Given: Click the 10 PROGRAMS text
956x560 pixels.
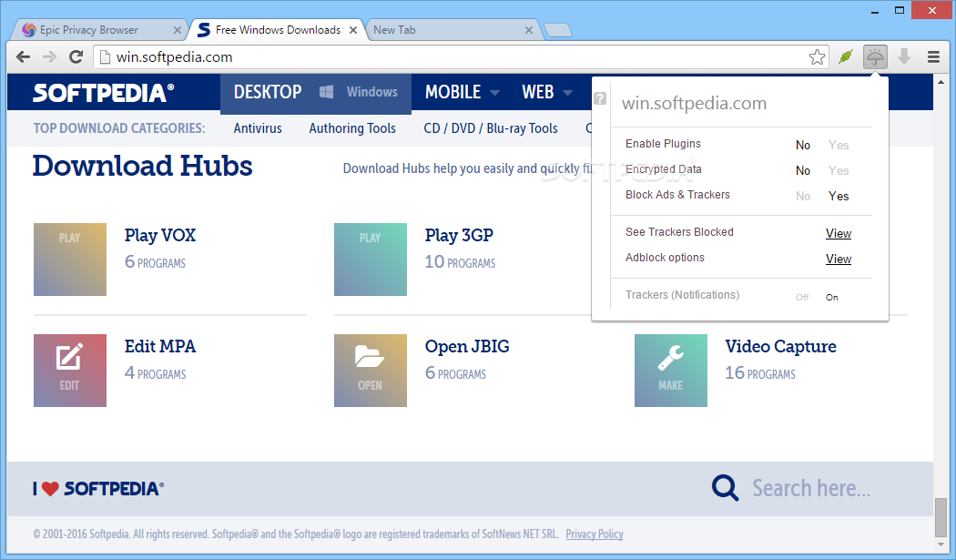Looking at the screenshot, I should (x=460, y=262).
